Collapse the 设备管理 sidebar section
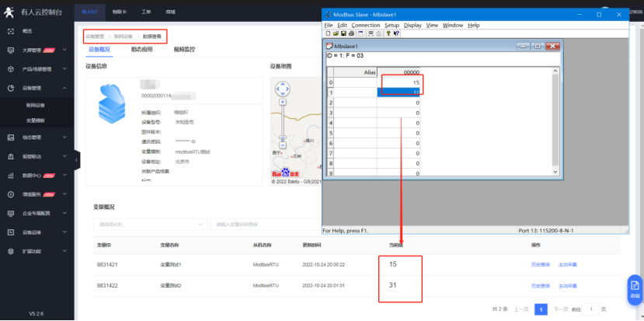 tap(64, 88)
